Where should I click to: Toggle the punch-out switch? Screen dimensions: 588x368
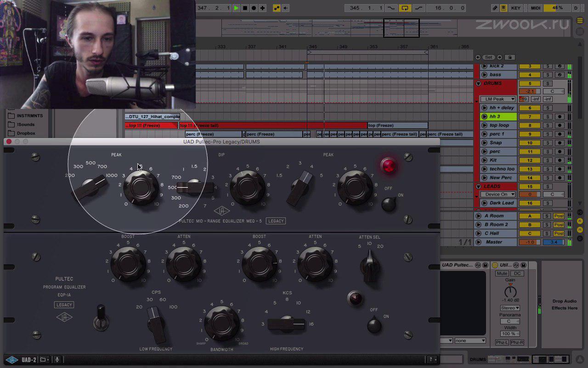(419, 8)
